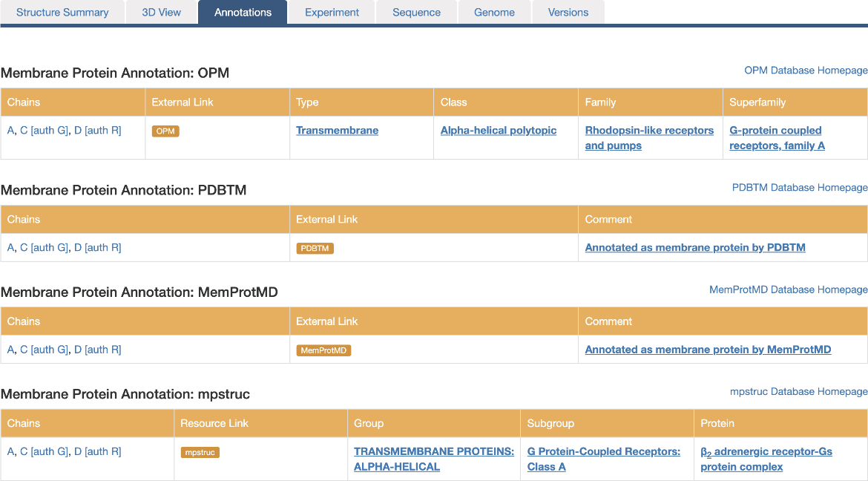
Task: Open the MemProtMD badge link
Action: coord(323,350)
